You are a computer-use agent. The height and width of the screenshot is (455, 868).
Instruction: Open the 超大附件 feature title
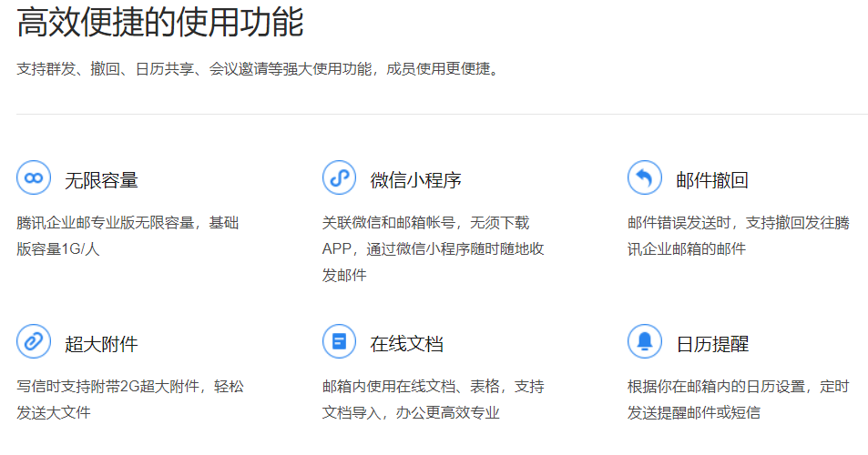(101, 344)
